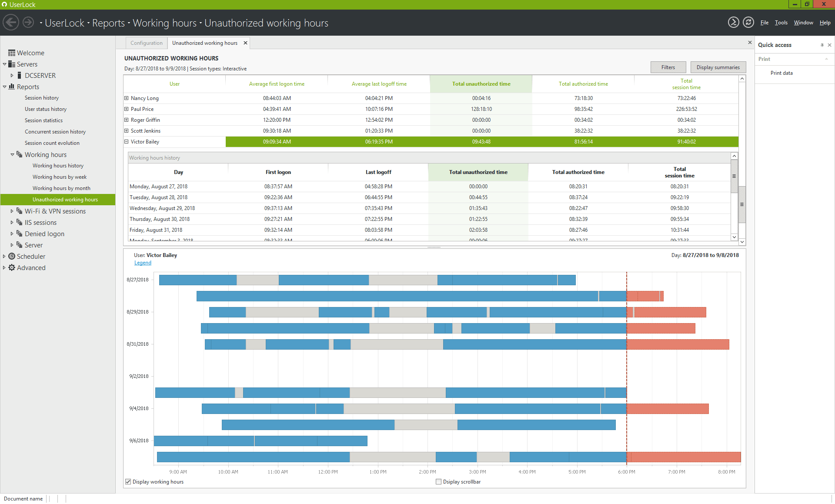Select the Unauthorized working hours tab
This screenshot has height=504, width=835.
tap(205, 43)
